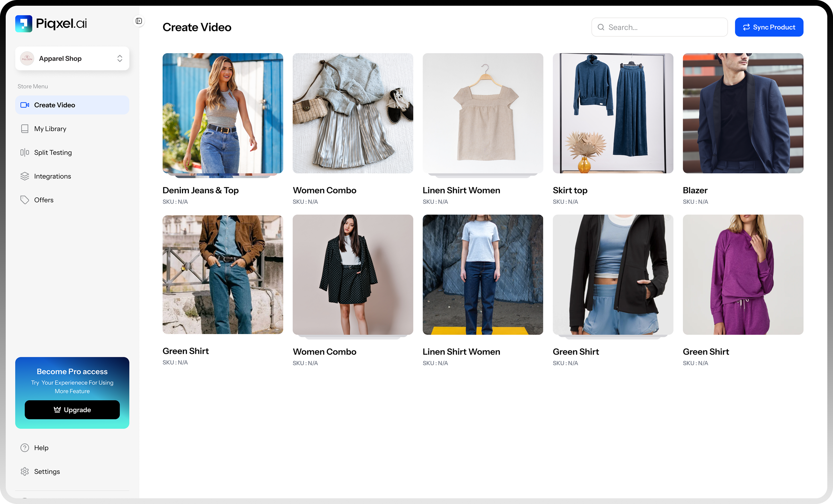Choose the Skirt top product thumbnail

click(613, 113)
